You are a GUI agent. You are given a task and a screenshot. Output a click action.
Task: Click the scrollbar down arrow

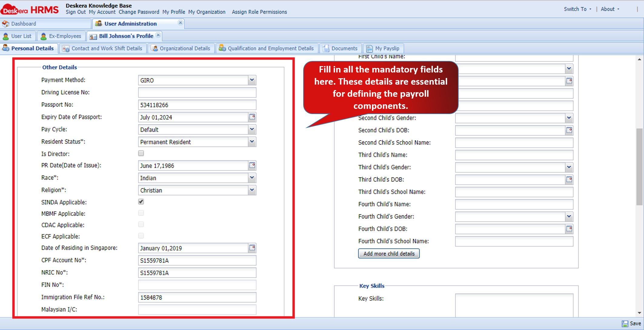pyautogui.click(x=639, y=313)
